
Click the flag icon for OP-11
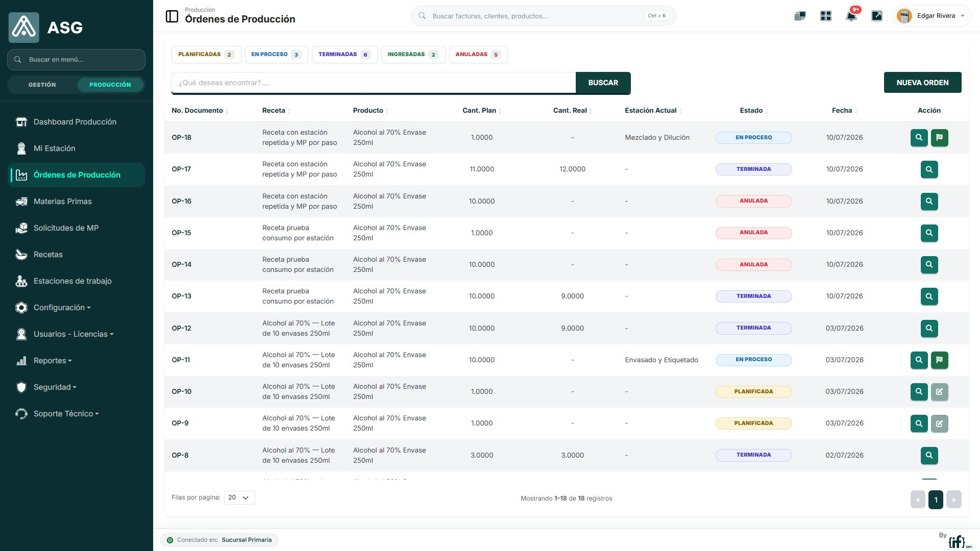tap(939, 360)
